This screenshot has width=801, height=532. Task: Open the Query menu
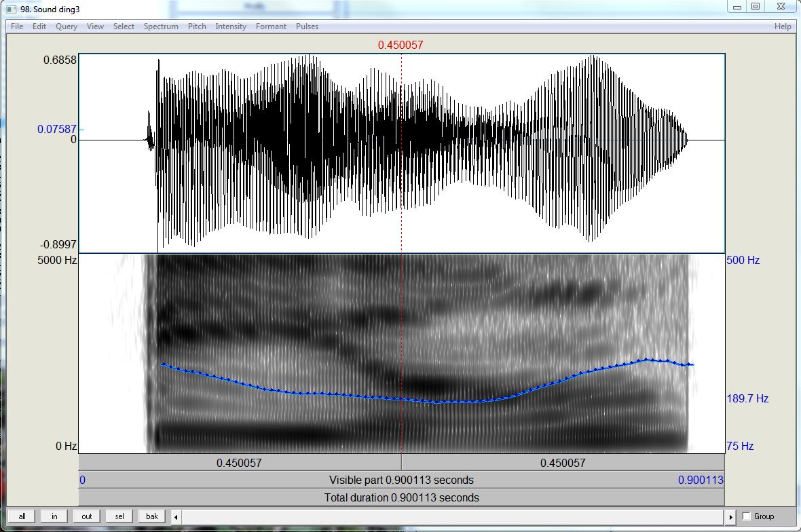click(67, 26)
